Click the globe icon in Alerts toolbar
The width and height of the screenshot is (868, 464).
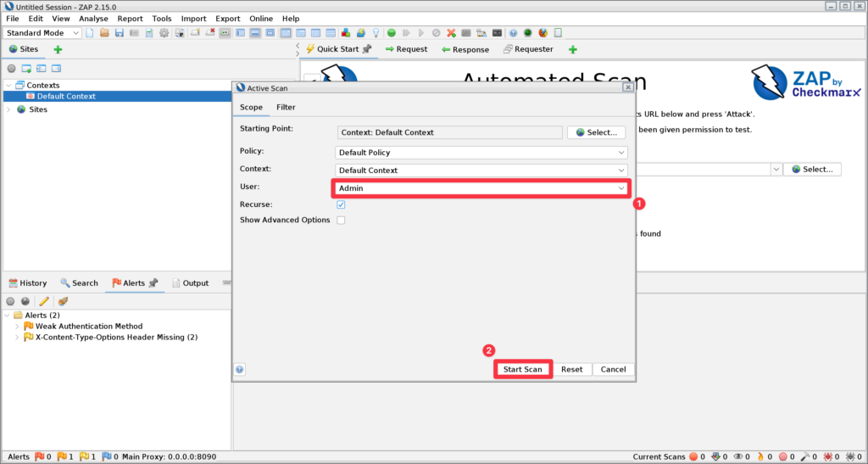coord(25,301)
